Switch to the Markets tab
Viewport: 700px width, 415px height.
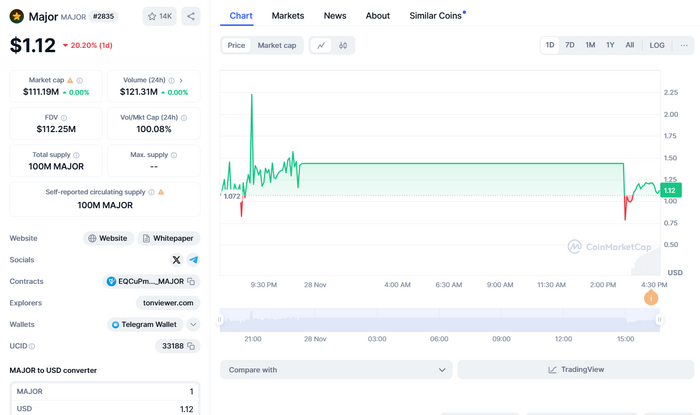tap(288, 16)
